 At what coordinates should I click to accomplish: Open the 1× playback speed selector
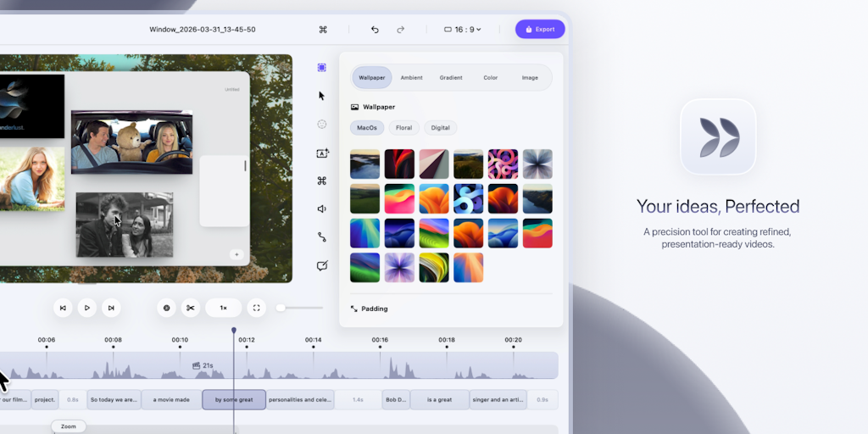[x=224, y=308]
